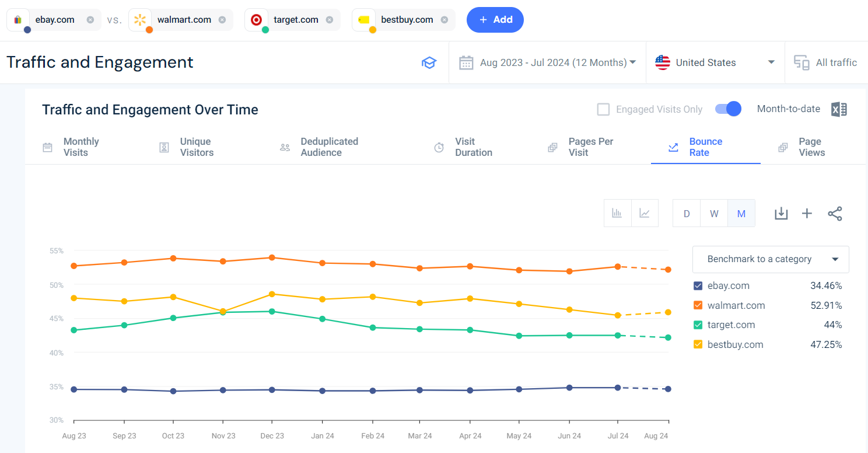
Task: Remove target.com from the comparison
Action: tap(329, 20)
